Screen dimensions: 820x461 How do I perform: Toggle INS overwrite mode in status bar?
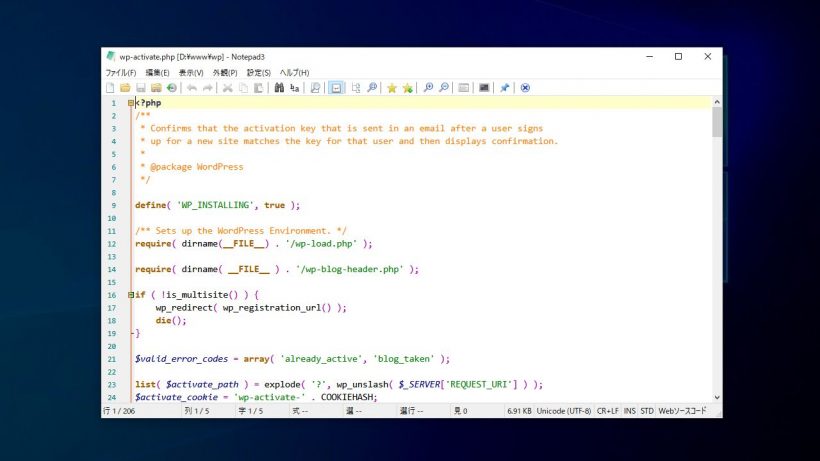coord(630,411)
